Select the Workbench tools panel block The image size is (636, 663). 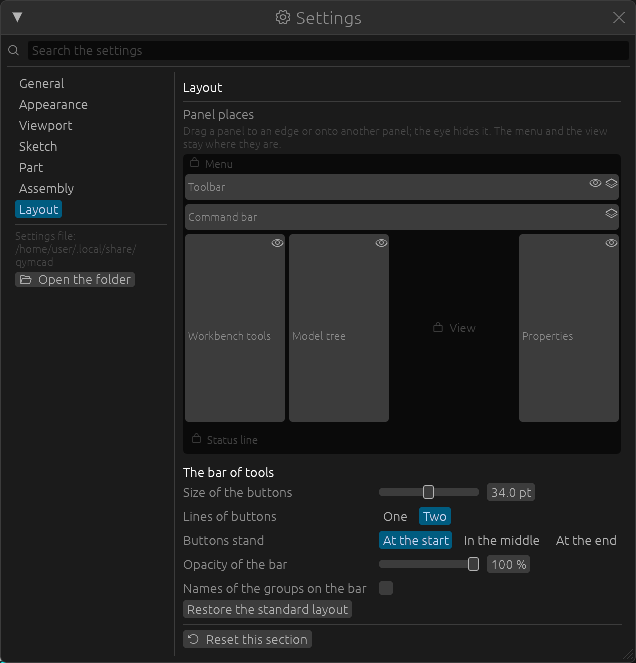(x=235, y=328)
